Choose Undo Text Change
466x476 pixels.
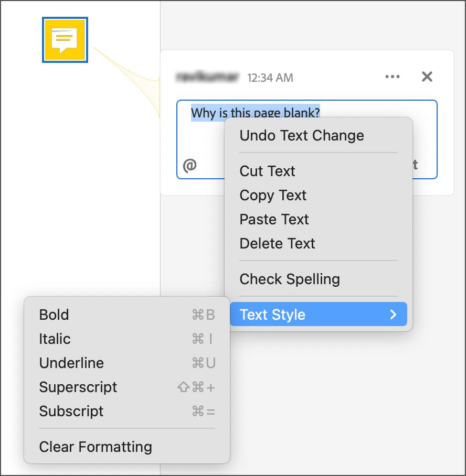[x=301, y=136]
